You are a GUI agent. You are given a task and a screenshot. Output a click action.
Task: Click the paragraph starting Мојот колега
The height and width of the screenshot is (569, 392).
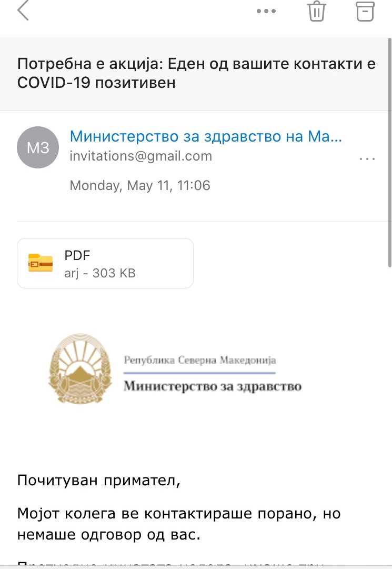pyautogui.click(x=179, y=524)
